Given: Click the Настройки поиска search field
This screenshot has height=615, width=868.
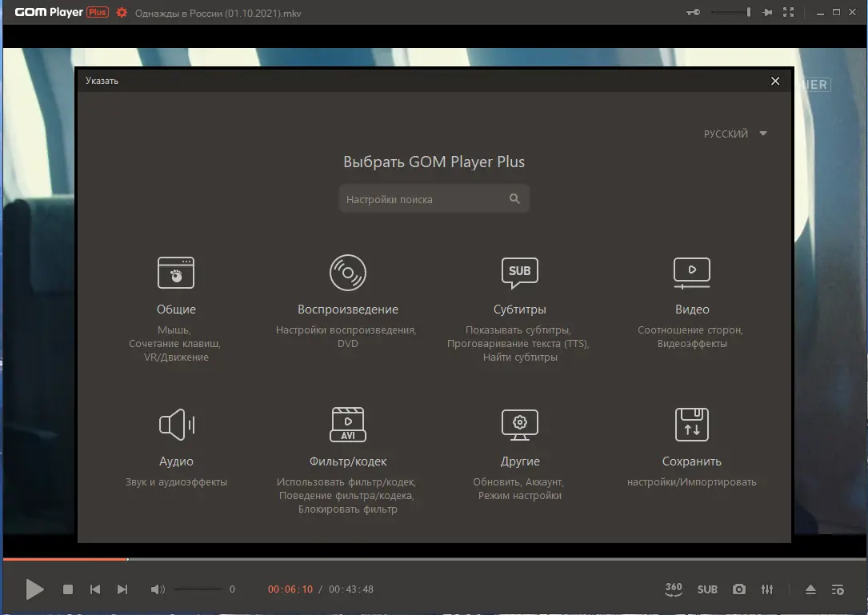Looking at the screenshot, I should point(434,198).
